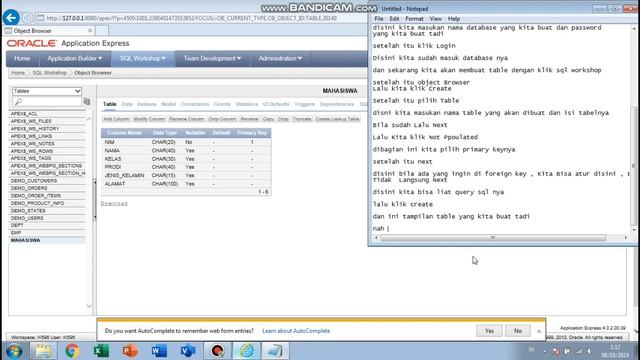The image size is (640, 360).
Task: Open the Model tab
Action: [168, 104]
